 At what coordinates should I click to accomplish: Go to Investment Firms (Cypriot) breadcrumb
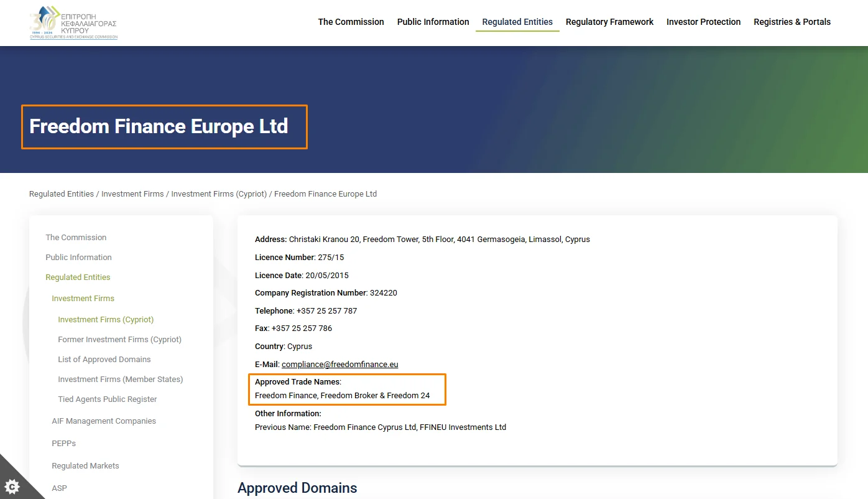pyautogui.click(x=219, y=194)
